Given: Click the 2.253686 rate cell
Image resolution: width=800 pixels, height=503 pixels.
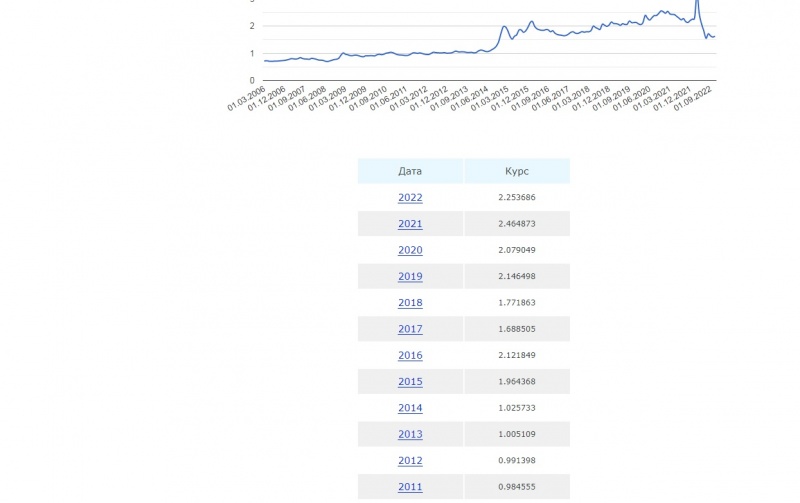Looking at the screenshot, I should 517,198.
